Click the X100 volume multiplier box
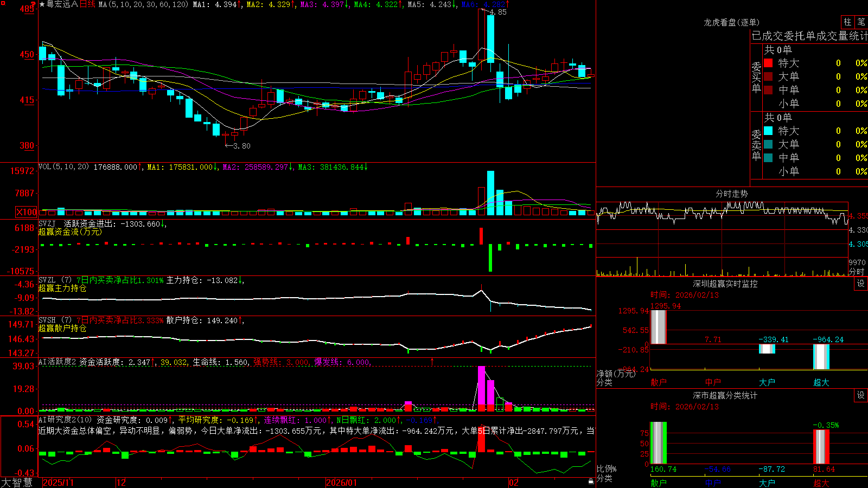868x488 pixels. [x=27, y=212]
